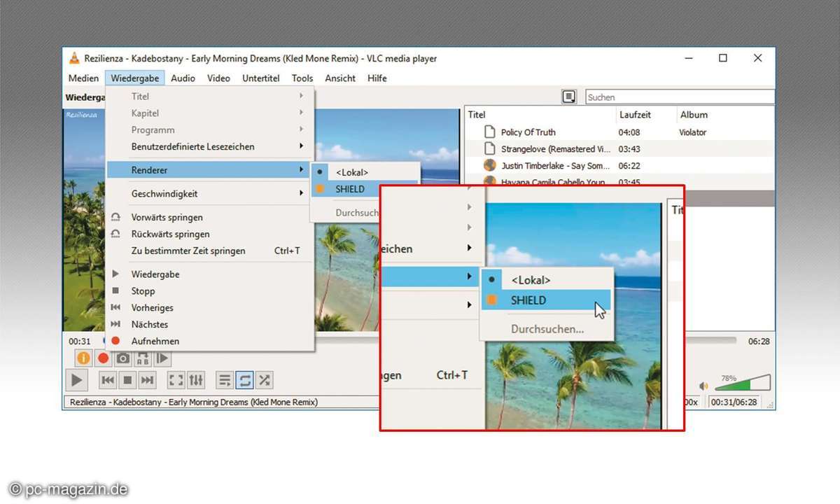This screenshot has width=840, height=504.
Task: Expand the Programm submenu arrow
Action: click(x=302, y=129)
